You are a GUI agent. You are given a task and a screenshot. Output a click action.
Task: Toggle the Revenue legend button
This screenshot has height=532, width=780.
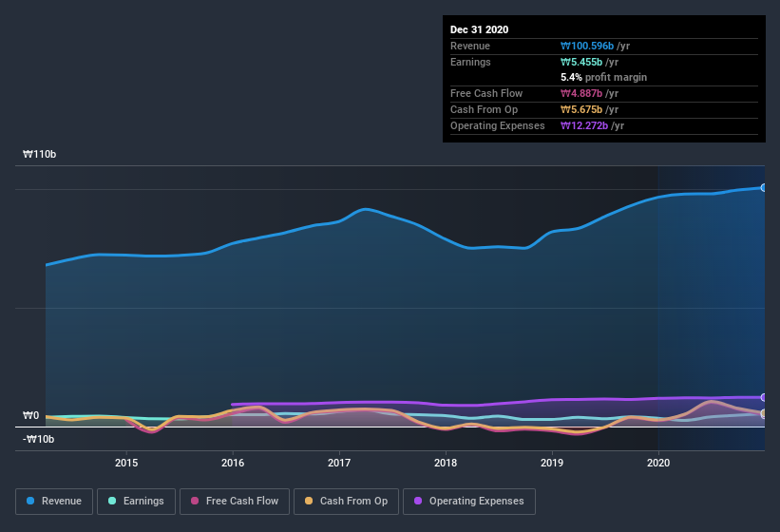[x=54, y=501]
